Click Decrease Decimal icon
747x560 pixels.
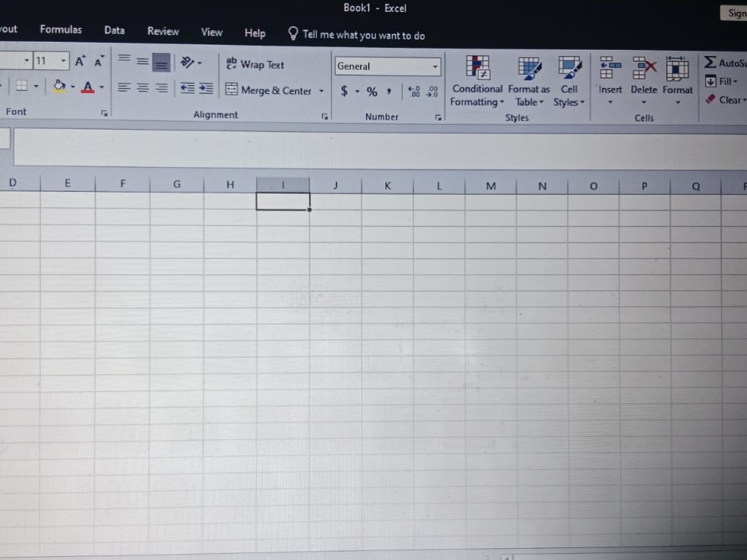(432, 91)
